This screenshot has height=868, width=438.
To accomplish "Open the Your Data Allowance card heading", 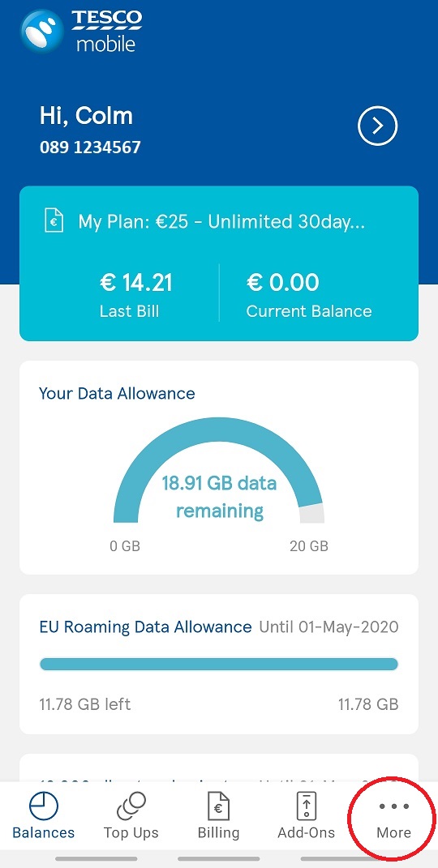I will tap(117, 394).
